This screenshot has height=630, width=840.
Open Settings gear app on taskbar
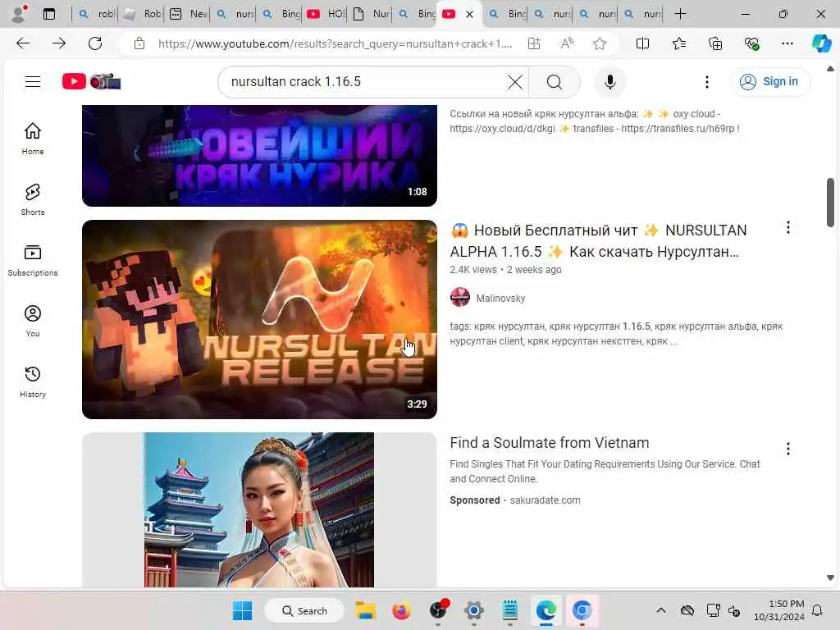point(473,610)
